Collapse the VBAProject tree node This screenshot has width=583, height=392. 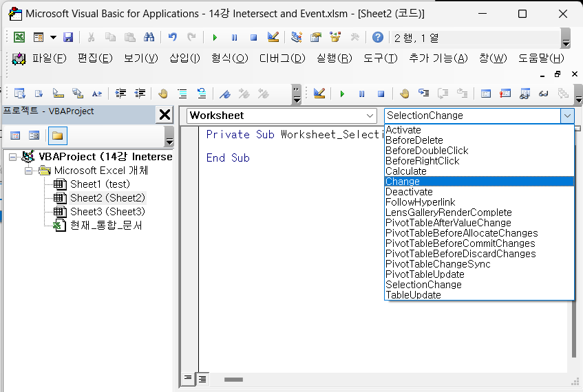(x=12, y=157)
